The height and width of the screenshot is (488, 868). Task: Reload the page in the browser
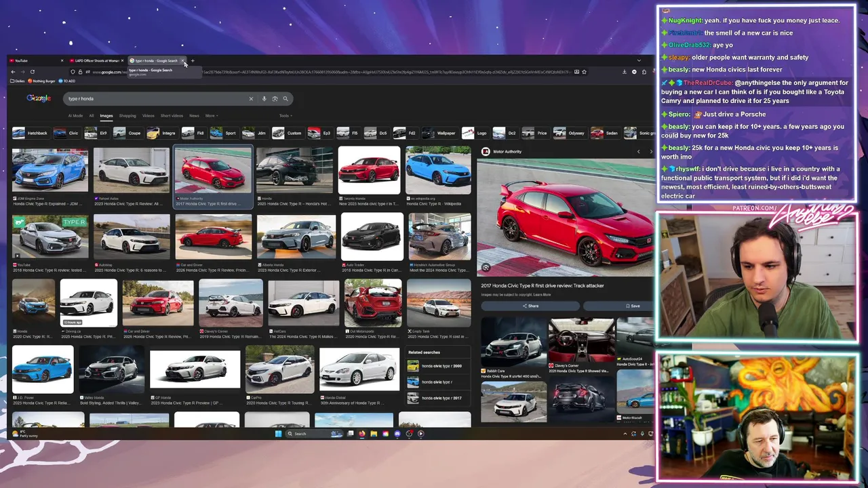point(32,72)
